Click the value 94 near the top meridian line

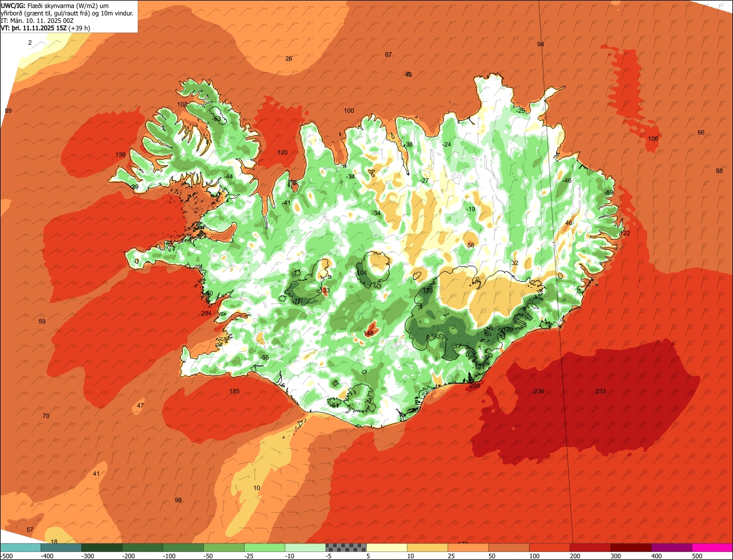point(541,44)
